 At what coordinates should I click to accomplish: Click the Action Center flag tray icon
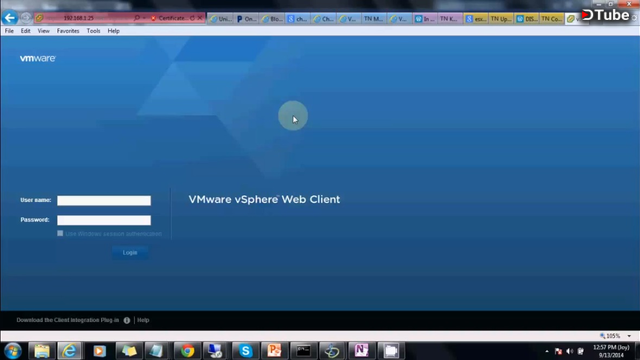[558, 351]
